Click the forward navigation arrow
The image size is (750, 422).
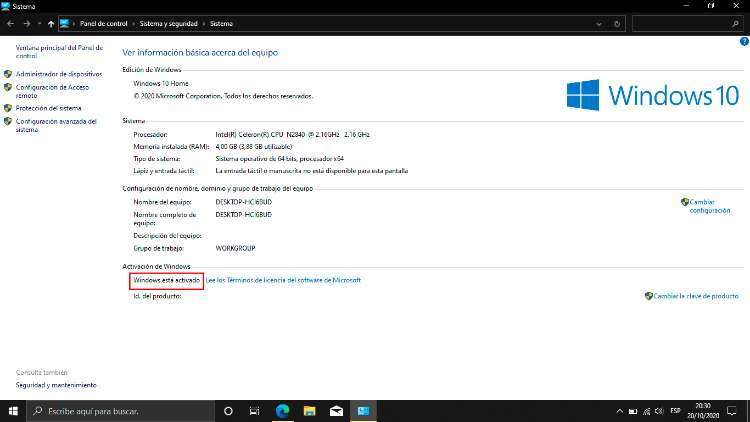pos(27,23)
